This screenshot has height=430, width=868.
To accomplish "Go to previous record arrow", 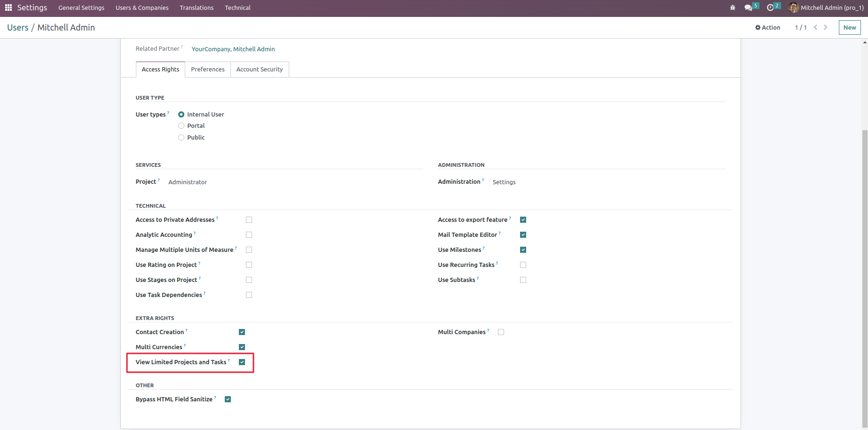I will 815,27.
